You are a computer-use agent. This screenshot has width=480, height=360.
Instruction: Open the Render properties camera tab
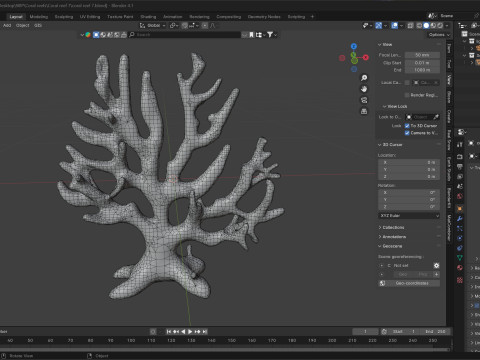460,157
